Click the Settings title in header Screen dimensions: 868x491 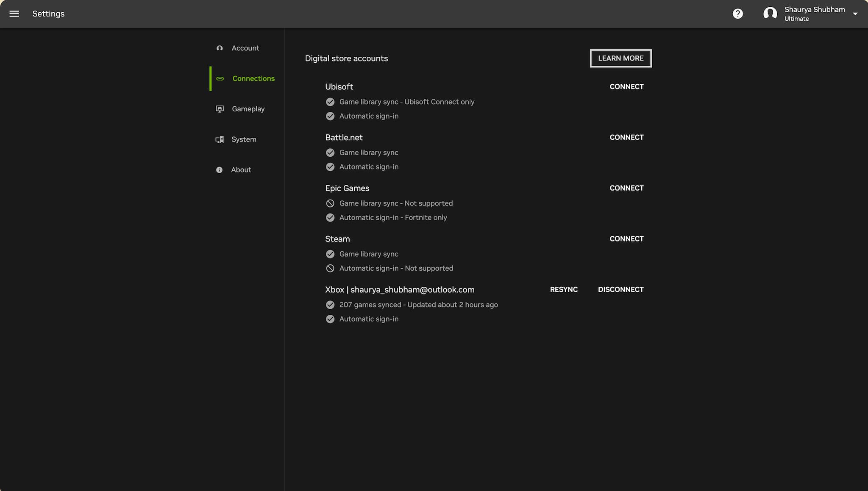pos(48,14)
